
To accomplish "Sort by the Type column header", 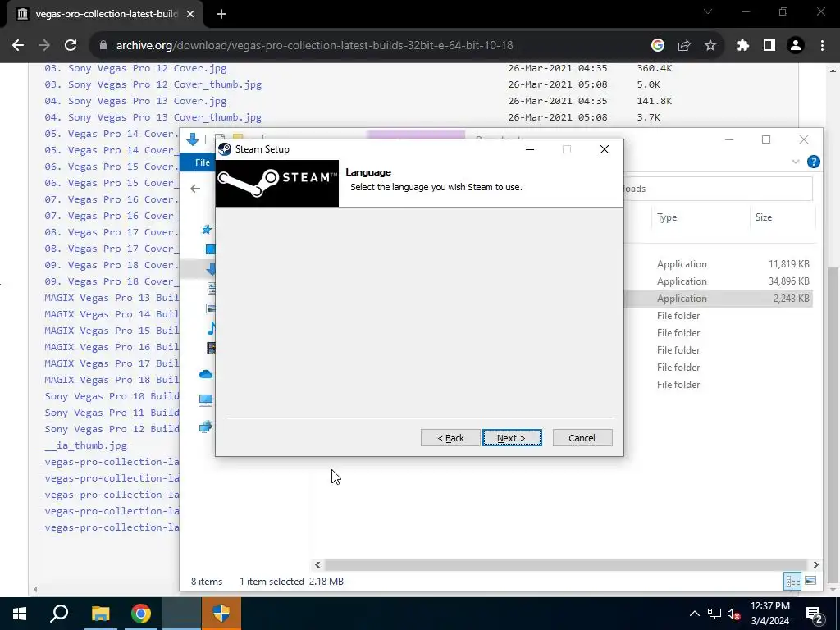I will [667, 217].
